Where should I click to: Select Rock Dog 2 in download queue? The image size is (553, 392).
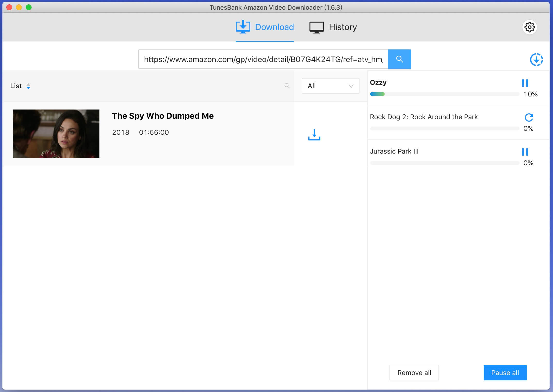tap(424, 117)
